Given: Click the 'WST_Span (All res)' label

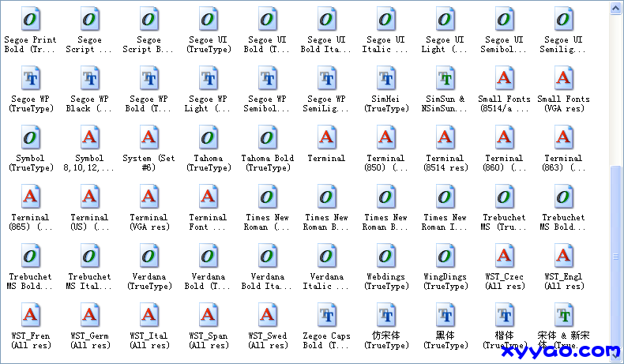Looking at the screenshot, I should pos(208,341).
